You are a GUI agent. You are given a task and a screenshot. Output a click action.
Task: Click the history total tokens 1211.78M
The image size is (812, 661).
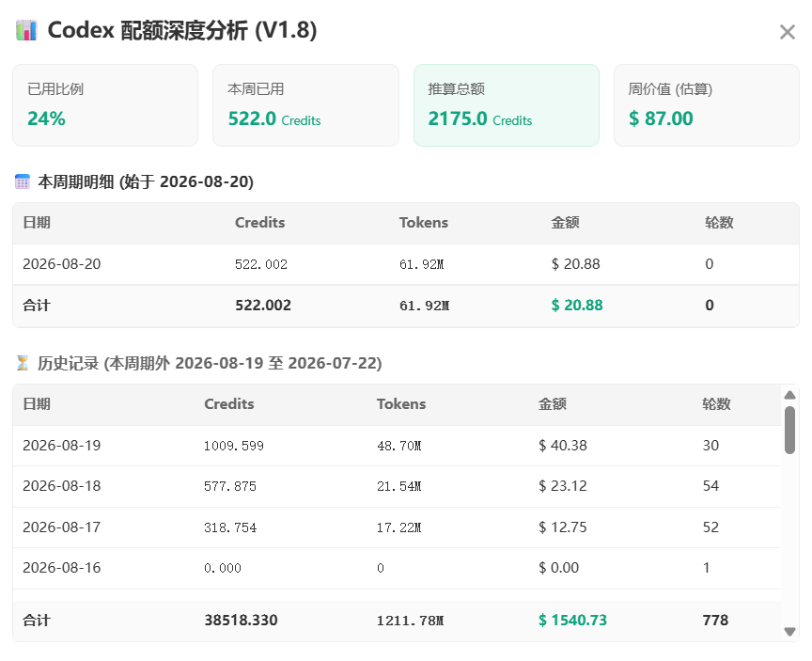pos(410,620)
